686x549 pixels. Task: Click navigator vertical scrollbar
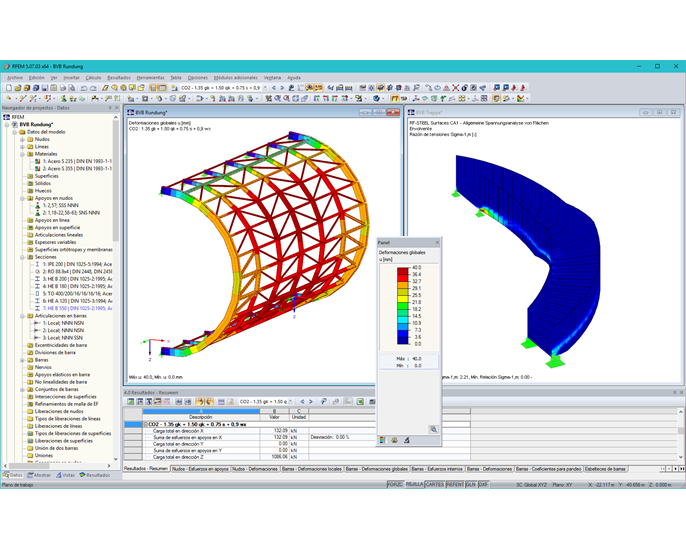[x=116, y=181]
